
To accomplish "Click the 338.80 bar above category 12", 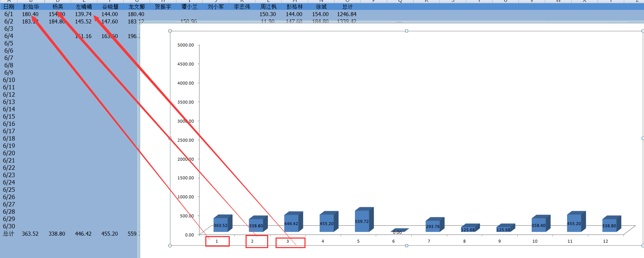I will pyautogui.click(x=611, y=224).
